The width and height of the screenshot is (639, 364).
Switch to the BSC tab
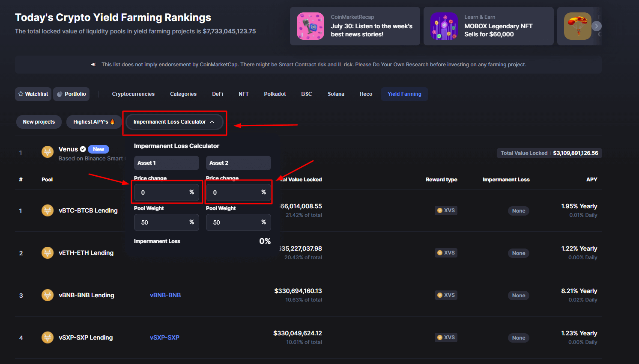(x=307, y=94)
